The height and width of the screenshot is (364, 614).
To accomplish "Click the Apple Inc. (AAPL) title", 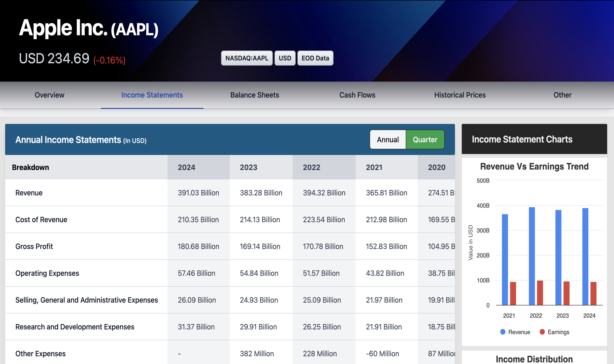I will (x=89, y=28).
